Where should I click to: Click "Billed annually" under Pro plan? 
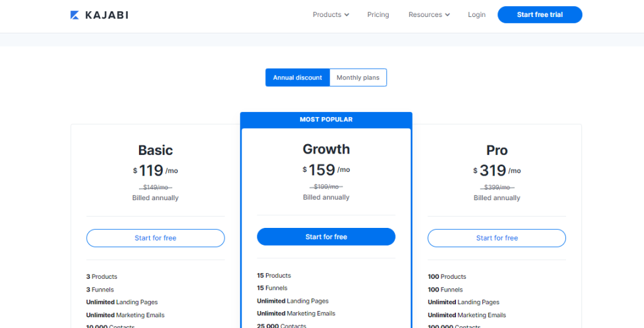[x=497, y=198]
